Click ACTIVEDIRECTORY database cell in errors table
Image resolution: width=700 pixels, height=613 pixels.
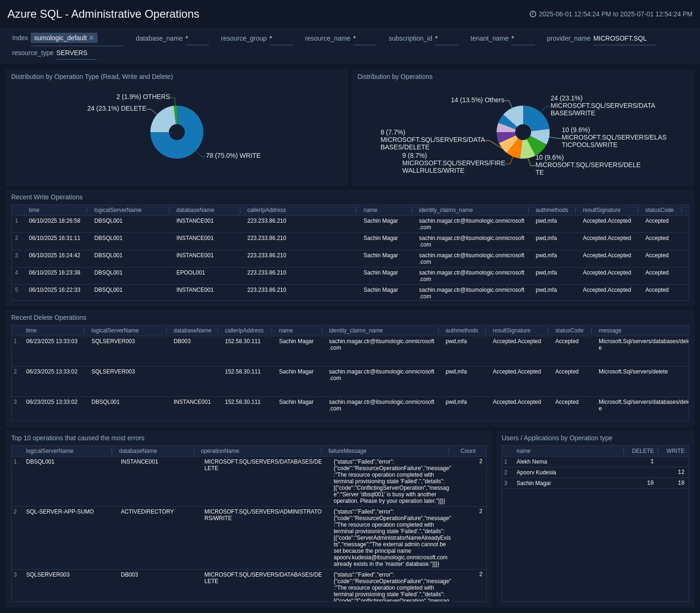(147, 512)
